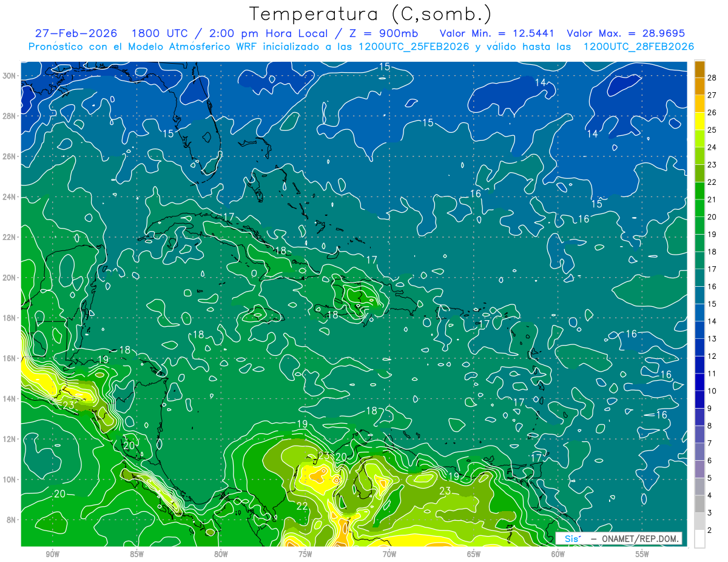This screenshot has width=728, height=562.
Task: Click the "1200UTC_25FEB2026" initialization time
Action: coord(414,47)
